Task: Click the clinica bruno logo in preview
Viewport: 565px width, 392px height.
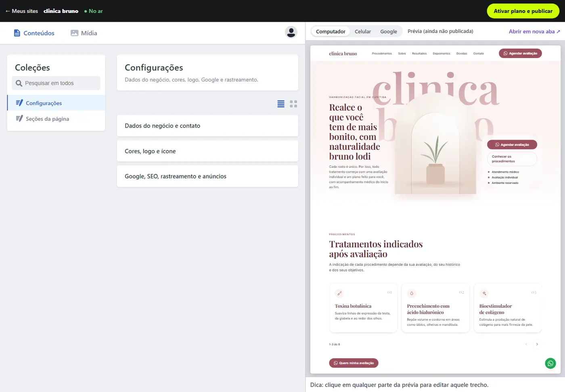Action: [343, 54]
